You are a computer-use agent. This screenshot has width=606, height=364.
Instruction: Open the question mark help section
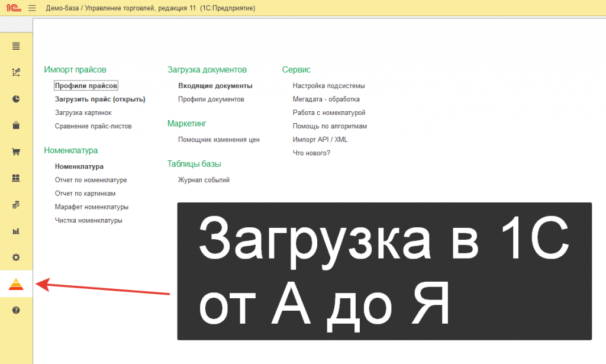click(16, 310)
